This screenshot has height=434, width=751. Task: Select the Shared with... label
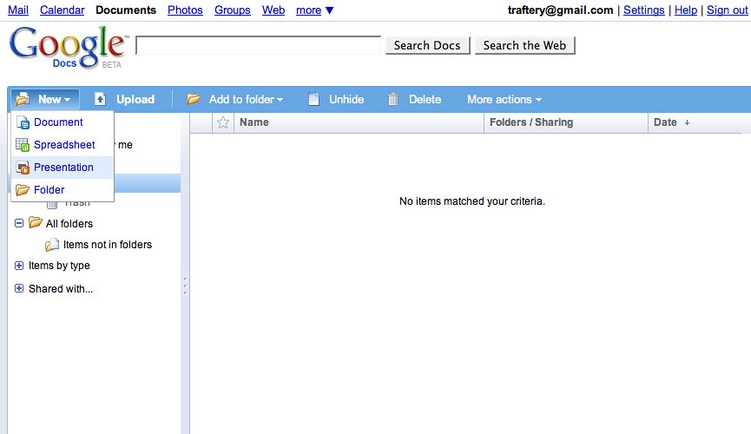[60, 289]
